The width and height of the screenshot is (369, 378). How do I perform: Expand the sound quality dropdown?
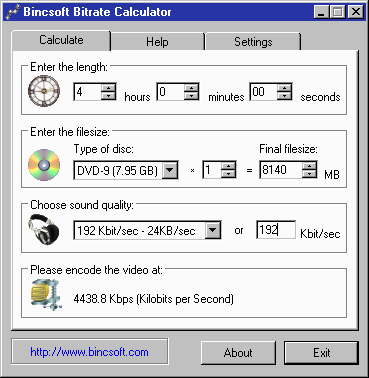coord(213,230)
